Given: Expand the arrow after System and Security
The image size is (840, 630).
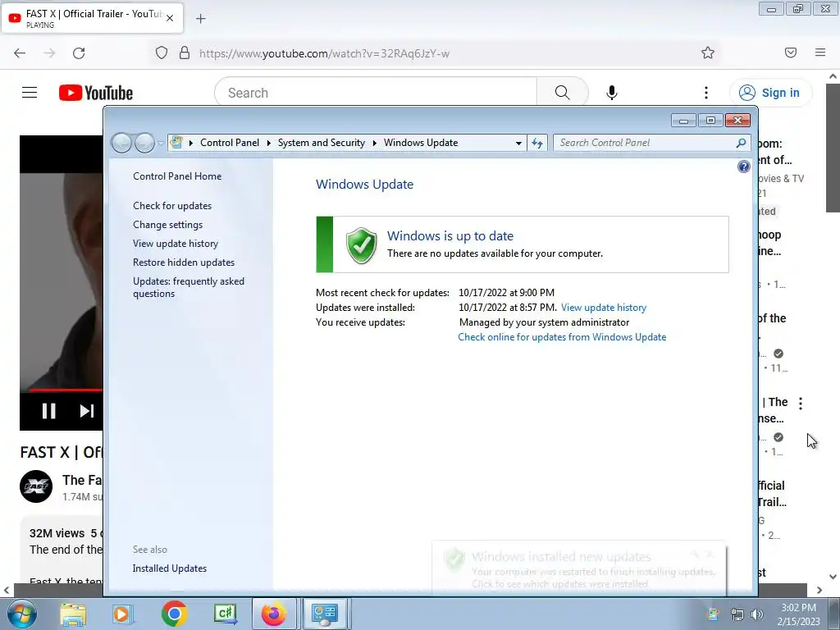Looking at the screenshot, I should click(374, 143).
